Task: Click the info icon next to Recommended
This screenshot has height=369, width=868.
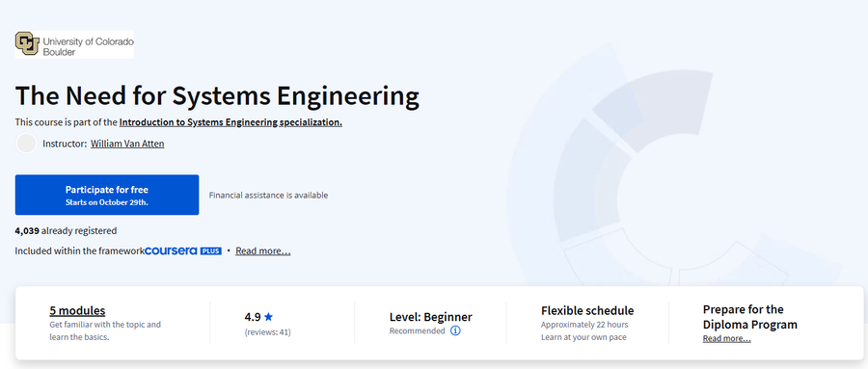Action: point(455,330)
